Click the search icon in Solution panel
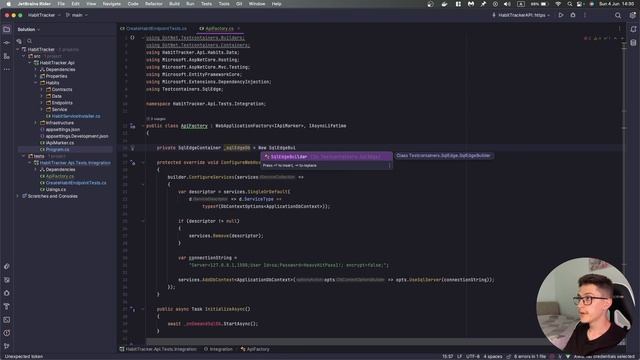Image resolution: width=640 pixels, height=360 pixels. (x=29, y=41)
